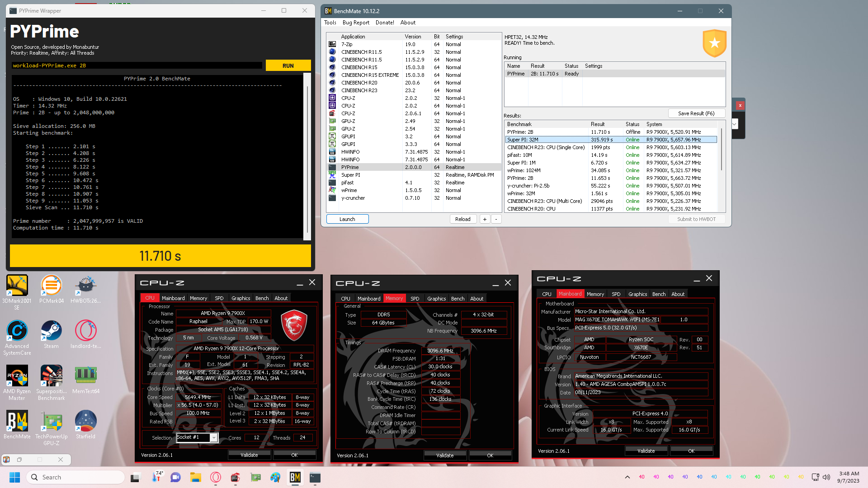Select the PYPrime running entry row
868x488 pixels.
click(615, 74)
